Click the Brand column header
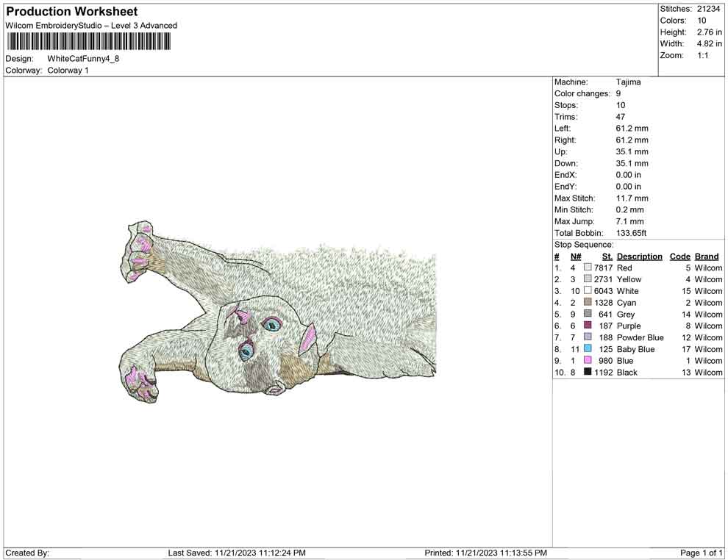728x560 pixels. point(707,256)
